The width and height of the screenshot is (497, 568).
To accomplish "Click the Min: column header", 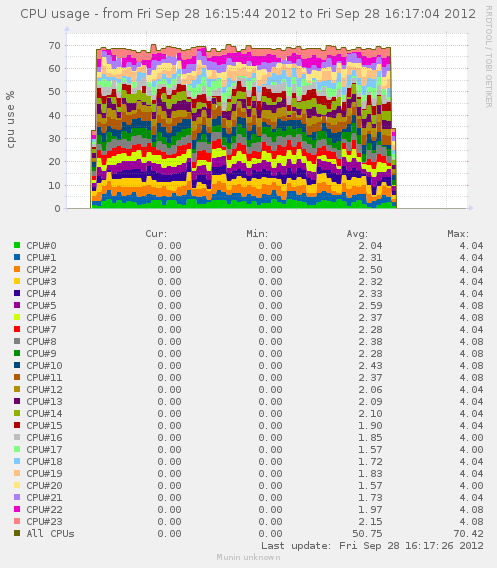I will click(257, 234).
